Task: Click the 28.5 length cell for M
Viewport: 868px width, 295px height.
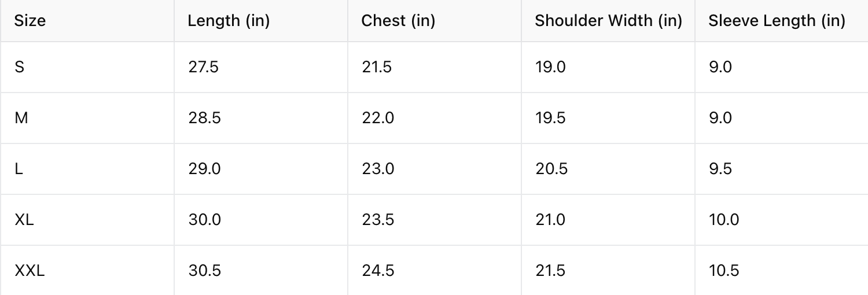Action: 204,118
